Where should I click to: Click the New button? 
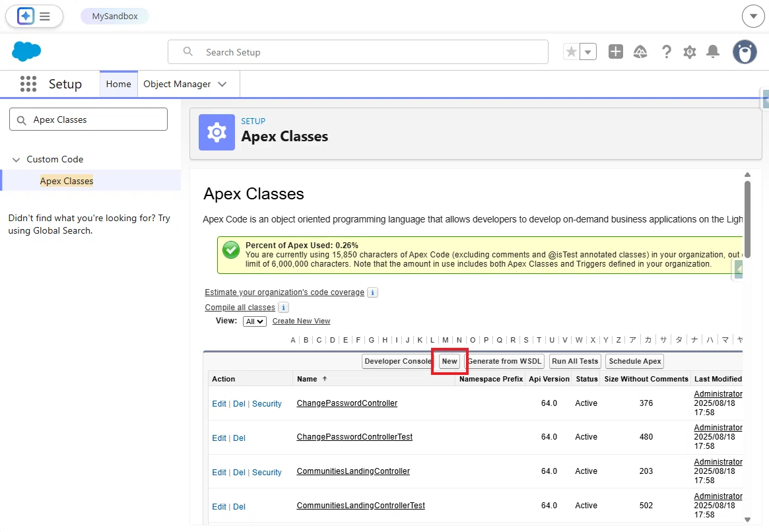pyautogui.click(x=450, y=361)
